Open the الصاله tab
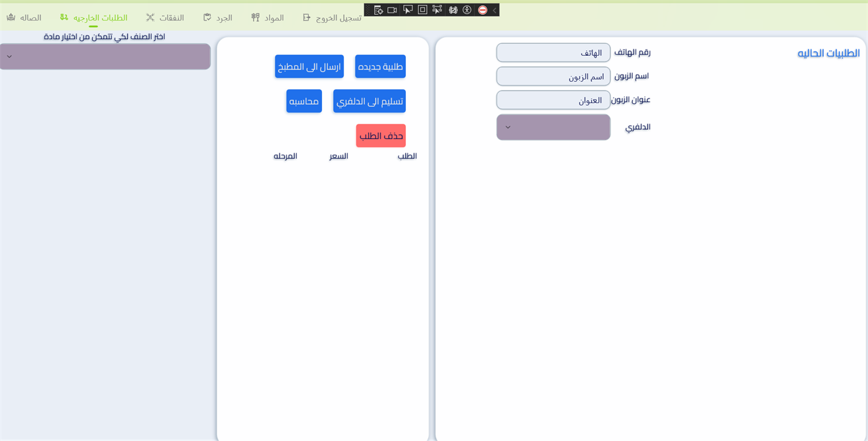Image resolution: width=868 pixels, height=441 pixels. (24, 17)
